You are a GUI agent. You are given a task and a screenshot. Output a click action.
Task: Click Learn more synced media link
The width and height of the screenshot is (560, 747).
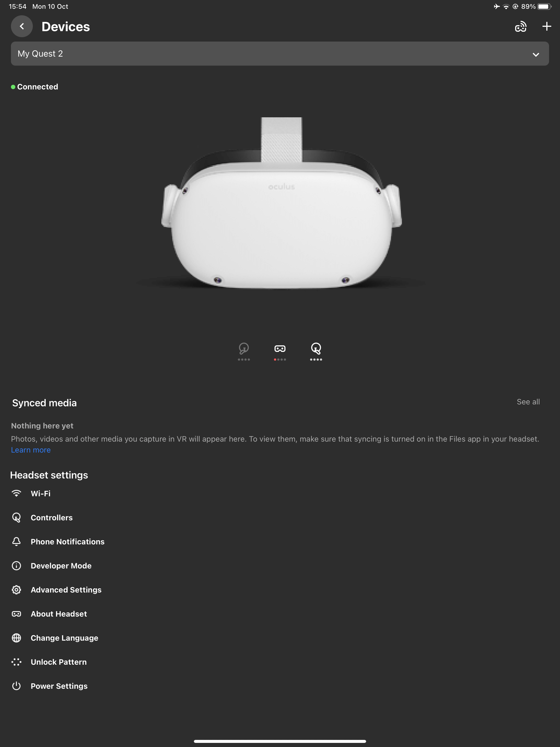[x=31, y=450]
